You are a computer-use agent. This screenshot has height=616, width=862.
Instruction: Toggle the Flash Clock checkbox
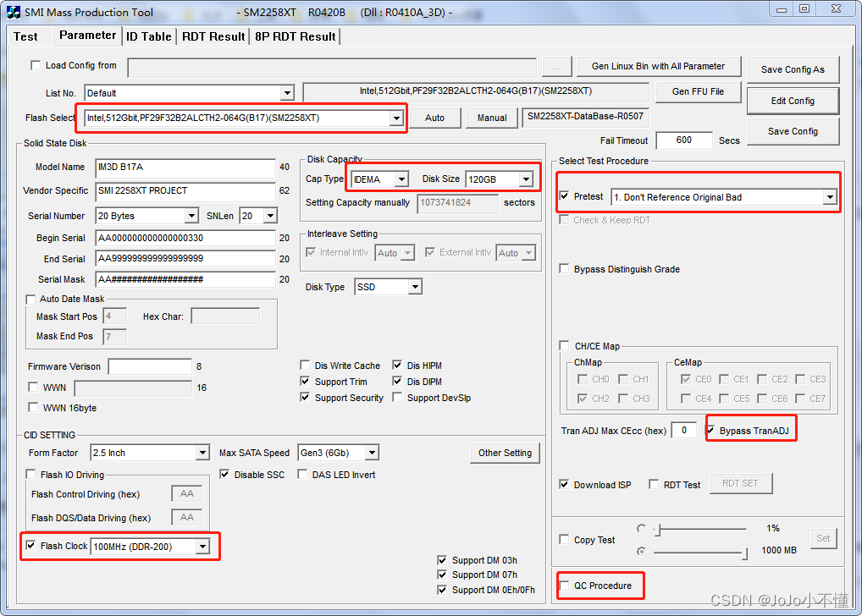point(30,546)
